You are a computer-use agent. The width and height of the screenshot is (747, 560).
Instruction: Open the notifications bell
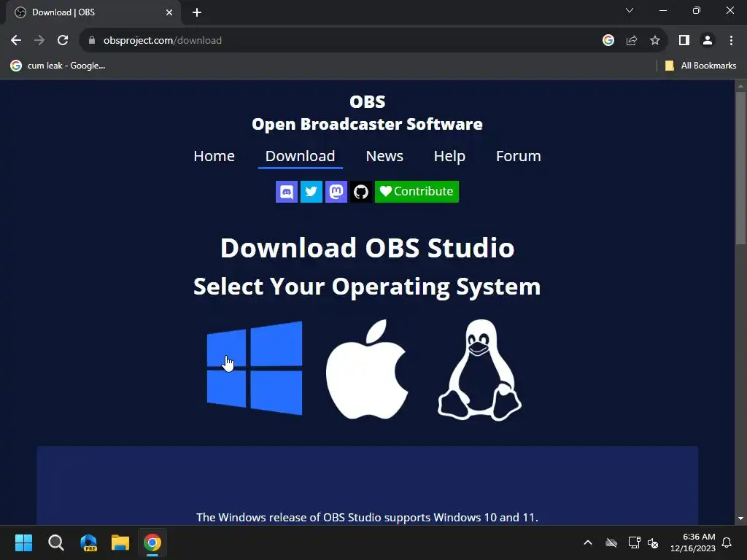pyautogui.click(x=727, y=542)
